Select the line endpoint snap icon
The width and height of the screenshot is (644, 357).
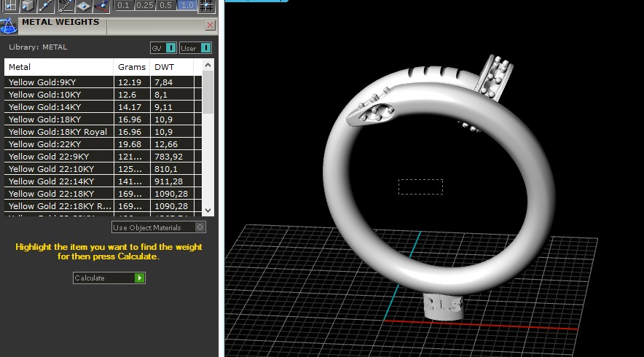pyautogui.click(x=45, y=5)
